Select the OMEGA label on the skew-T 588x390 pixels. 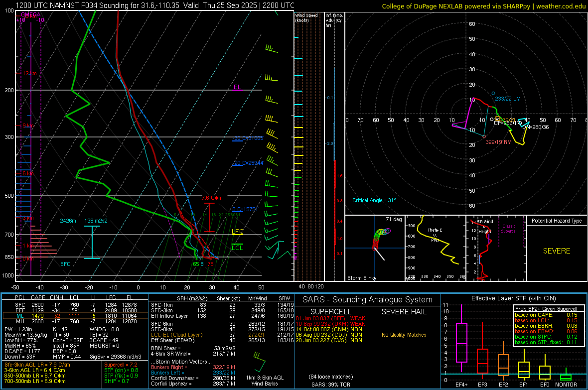[x=30, y=14]
